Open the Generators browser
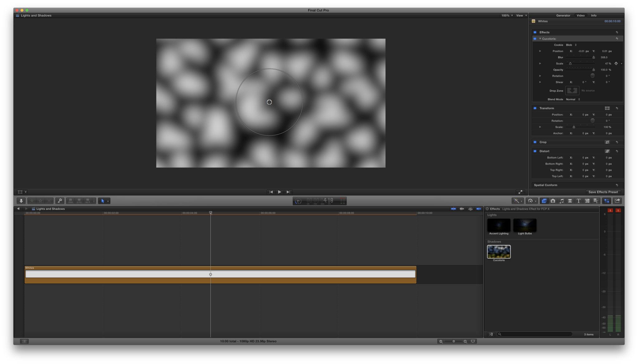 [587, 201]
